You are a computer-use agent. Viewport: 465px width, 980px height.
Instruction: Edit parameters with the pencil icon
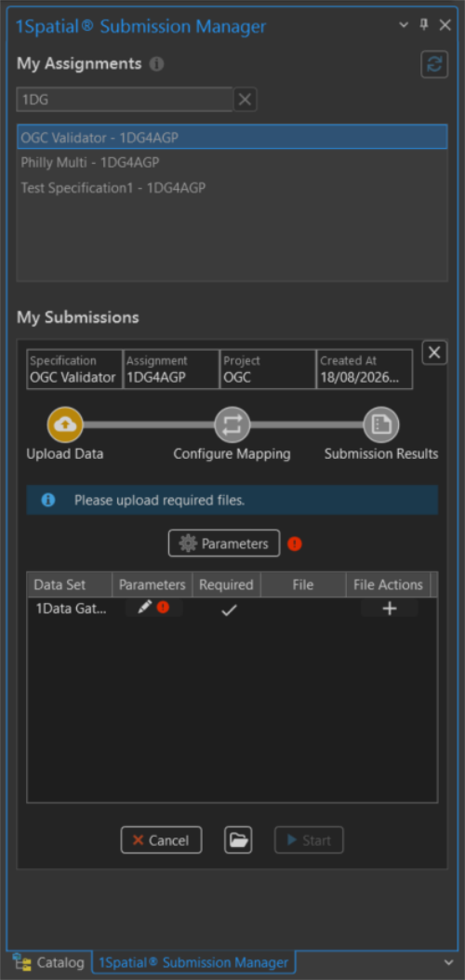pyautogui.click(x=144, y=608)
